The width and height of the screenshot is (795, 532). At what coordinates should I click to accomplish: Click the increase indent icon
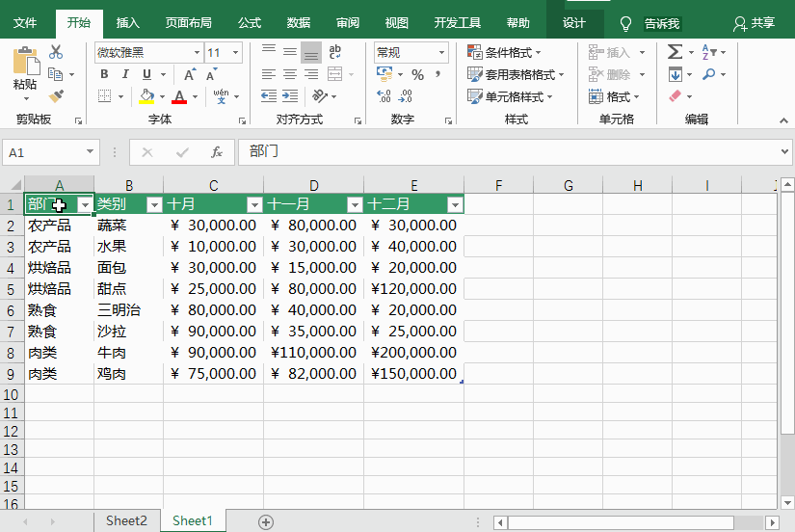(x=290, y=95)
